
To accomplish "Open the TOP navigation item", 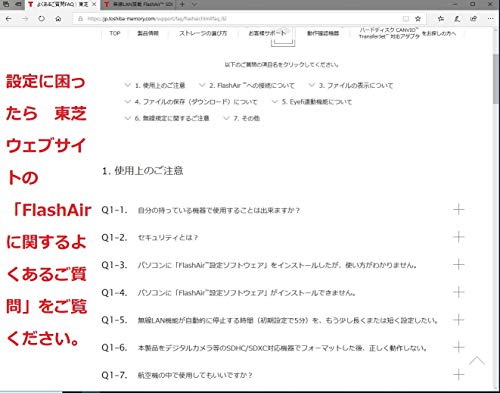I will (x=115, y=33).
